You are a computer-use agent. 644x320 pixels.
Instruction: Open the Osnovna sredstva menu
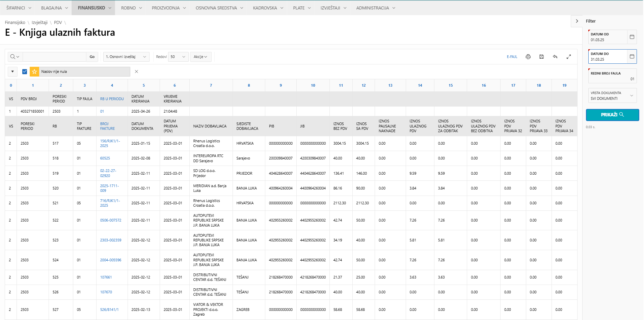(x=219, y=8)
